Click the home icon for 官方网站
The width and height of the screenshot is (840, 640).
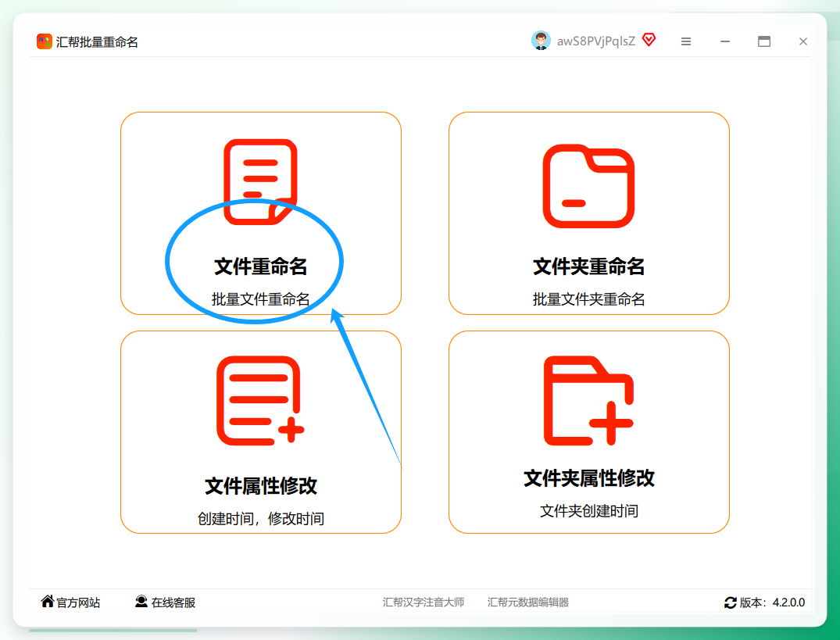pyautogui.click(x=48, y=602)
